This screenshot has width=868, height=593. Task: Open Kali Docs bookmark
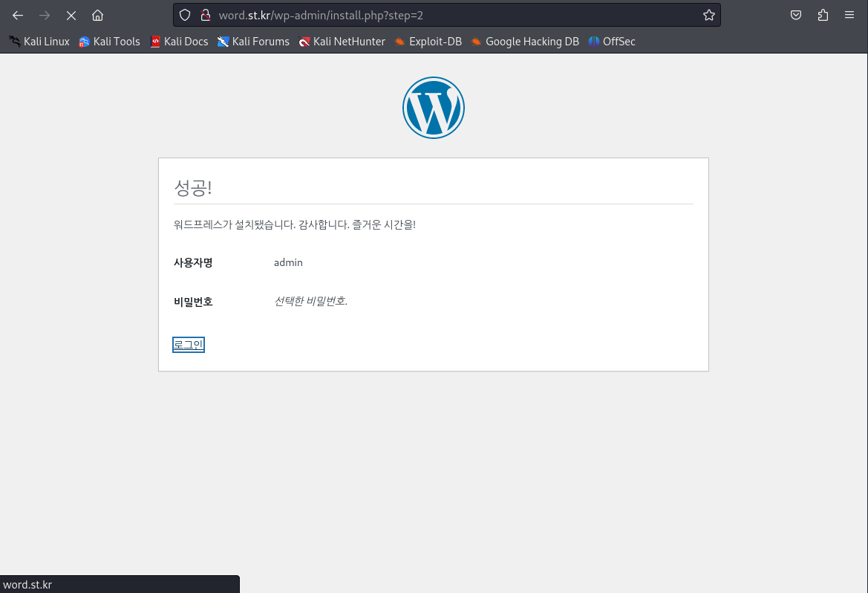point(180,42)
